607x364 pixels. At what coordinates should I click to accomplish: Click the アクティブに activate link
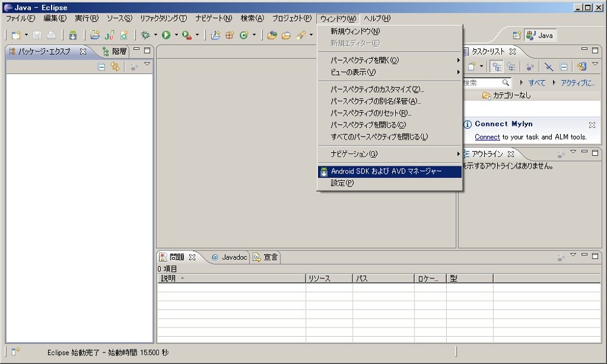[578, 83]
